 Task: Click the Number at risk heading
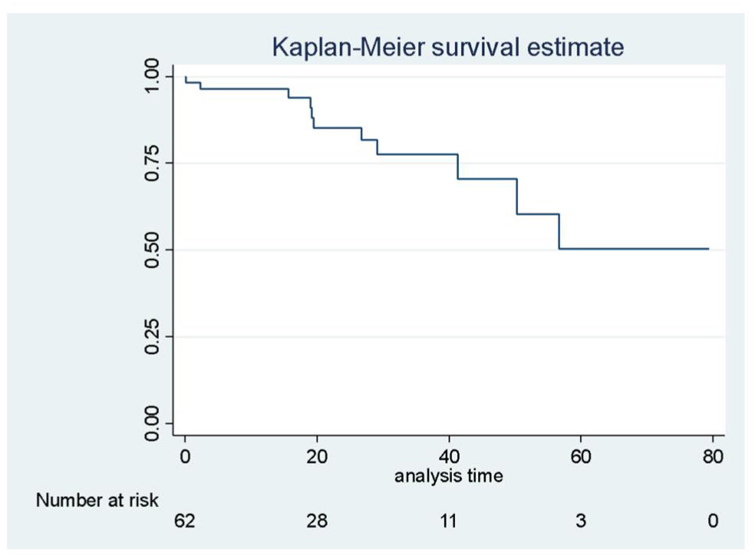click(97, 500)
